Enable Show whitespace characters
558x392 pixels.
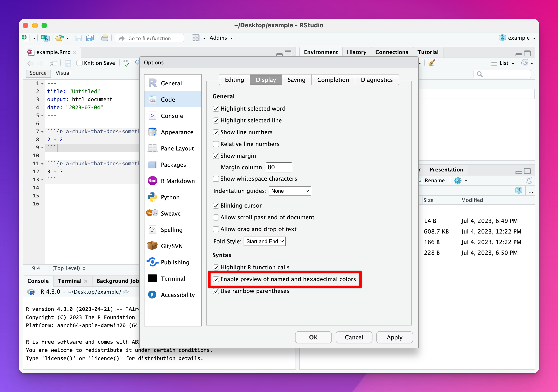pos(216,179)
